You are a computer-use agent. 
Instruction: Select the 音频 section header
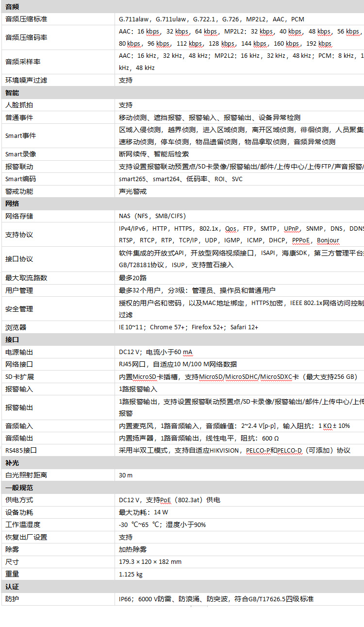point(12,7)
